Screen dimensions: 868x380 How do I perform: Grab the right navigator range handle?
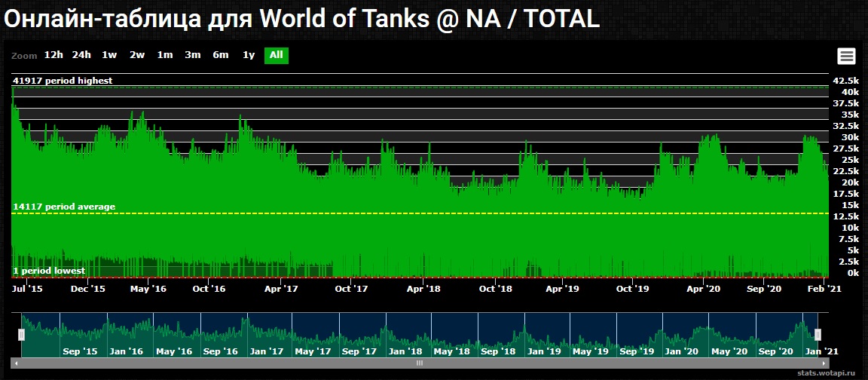818,335
